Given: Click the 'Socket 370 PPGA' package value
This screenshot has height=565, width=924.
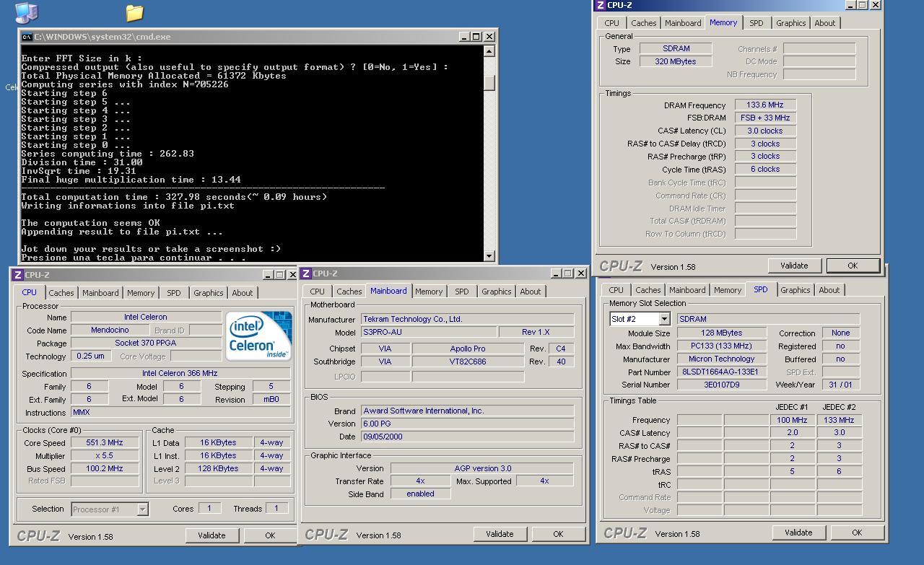Looking at the screenshot, I should pos(146,343).
